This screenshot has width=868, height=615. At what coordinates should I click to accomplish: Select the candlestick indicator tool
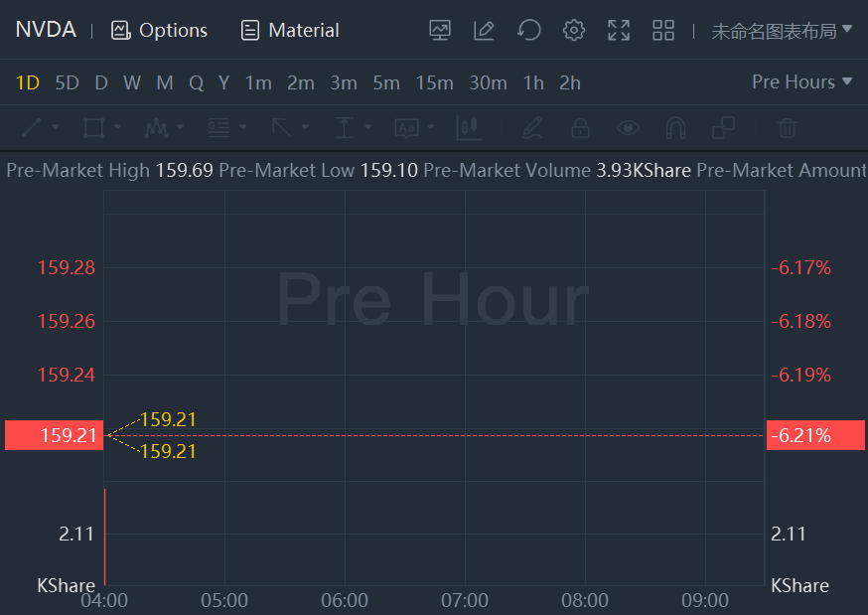[469, 128]
